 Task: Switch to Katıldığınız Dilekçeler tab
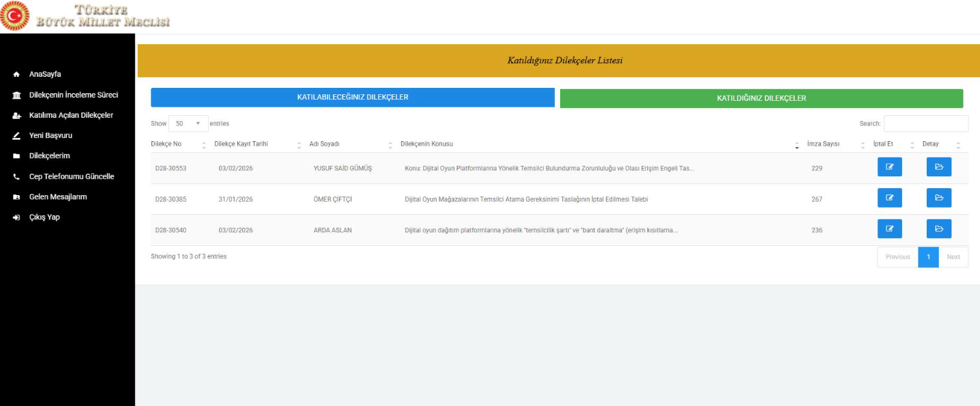point(762,98)
